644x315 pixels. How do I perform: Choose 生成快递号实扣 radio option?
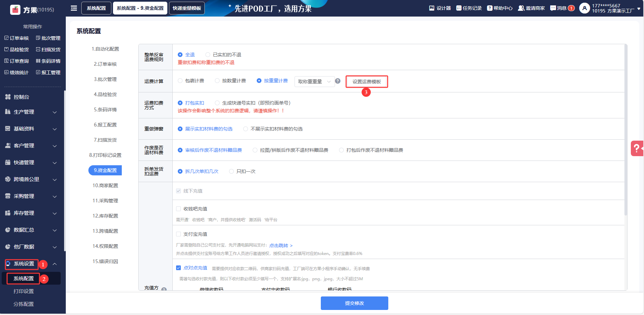coord(217,103)
